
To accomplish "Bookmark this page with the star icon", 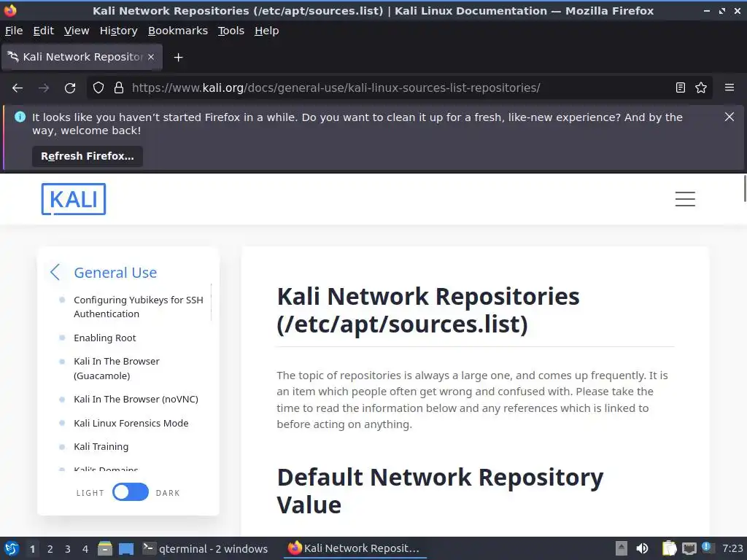I will (701, 87).
